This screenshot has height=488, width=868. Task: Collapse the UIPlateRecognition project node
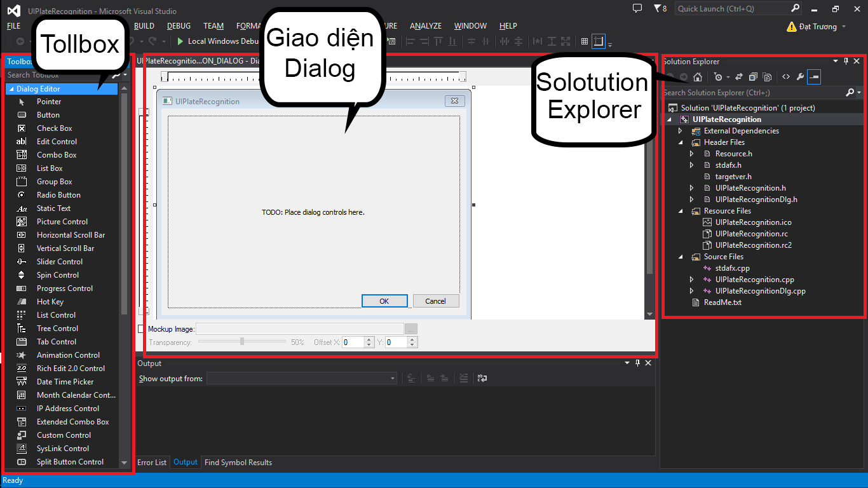coord(668,119)
